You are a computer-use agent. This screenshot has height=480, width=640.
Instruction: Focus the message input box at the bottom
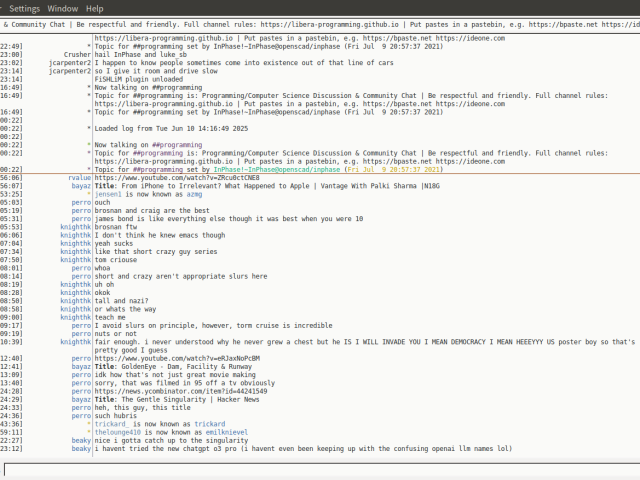tap(320, 467)
